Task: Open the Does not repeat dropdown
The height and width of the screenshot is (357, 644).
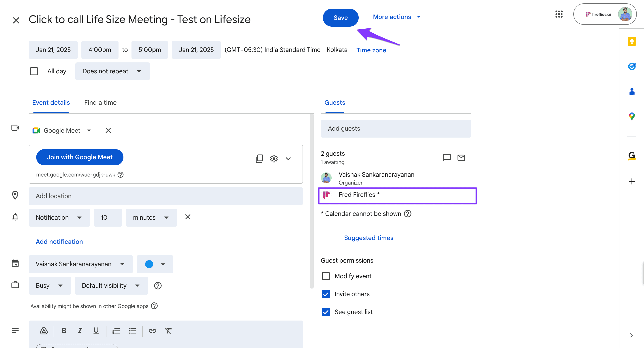Action: (x=112, y=71)
